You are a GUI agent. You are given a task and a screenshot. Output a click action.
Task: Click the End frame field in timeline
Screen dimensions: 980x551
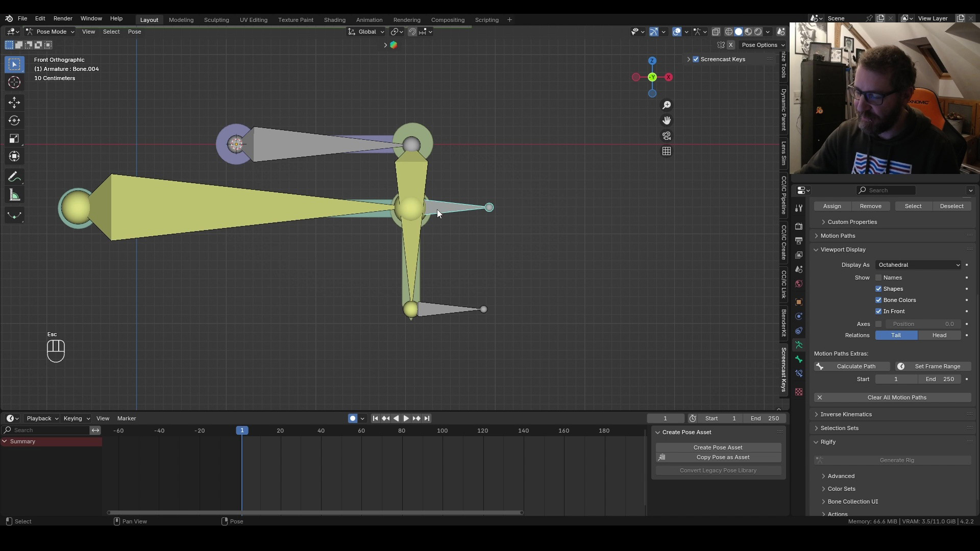point(765,418)
